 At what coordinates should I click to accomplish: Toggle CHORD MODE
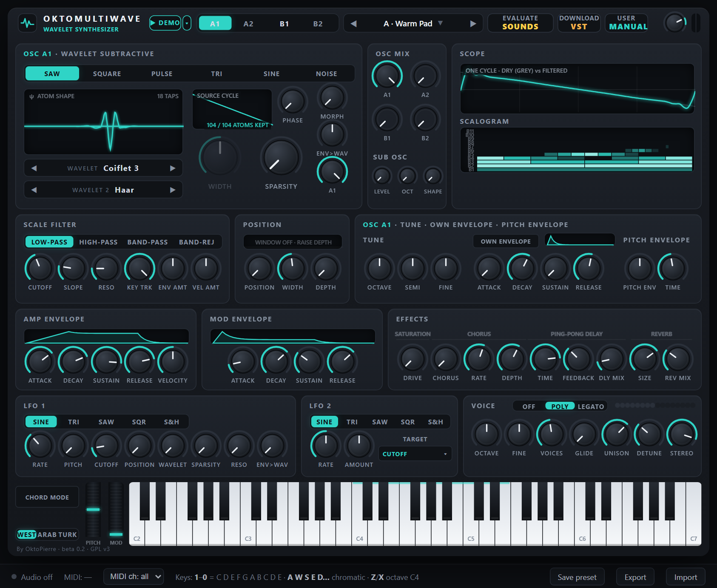[47, 497]
